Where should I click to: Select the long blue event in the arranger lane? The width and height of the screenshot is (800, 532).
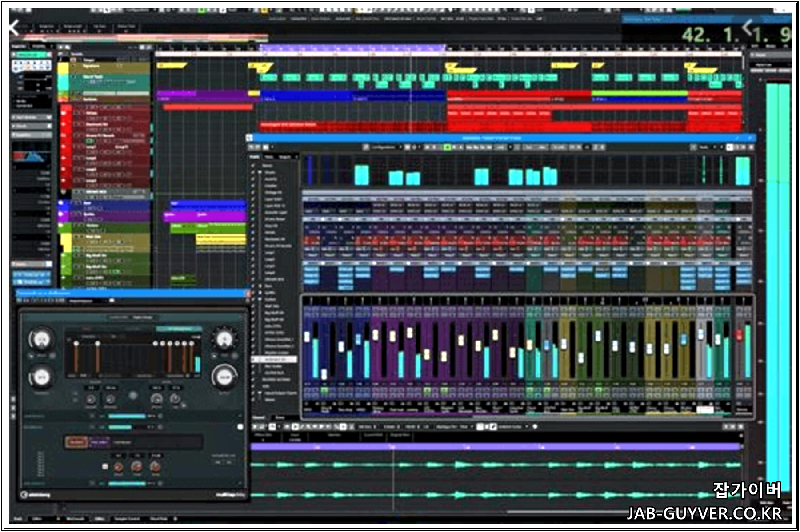point(353,97)
